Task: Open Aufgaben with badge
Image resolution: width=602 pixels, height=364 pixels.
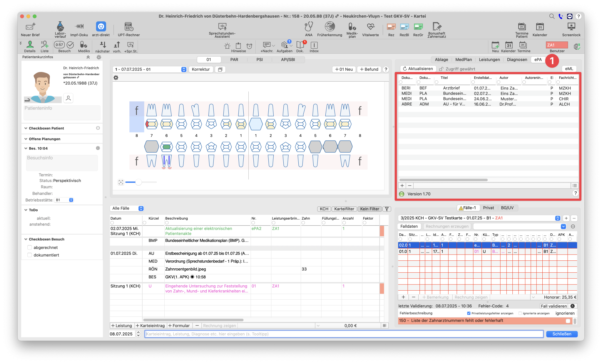Action: (285, 47)
